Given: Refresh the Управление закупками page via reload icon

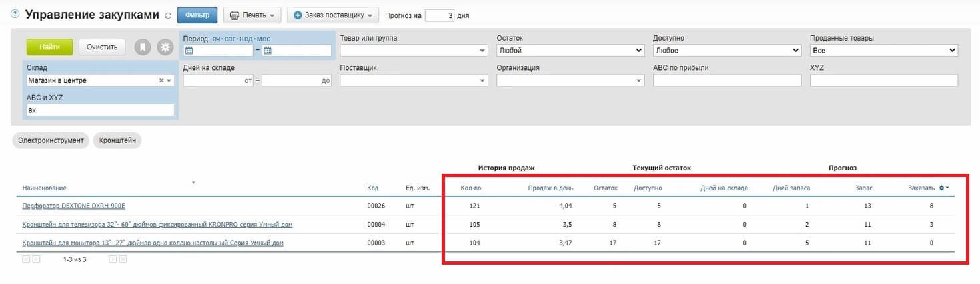Looking at the screenshot, I should coord(168,15).
